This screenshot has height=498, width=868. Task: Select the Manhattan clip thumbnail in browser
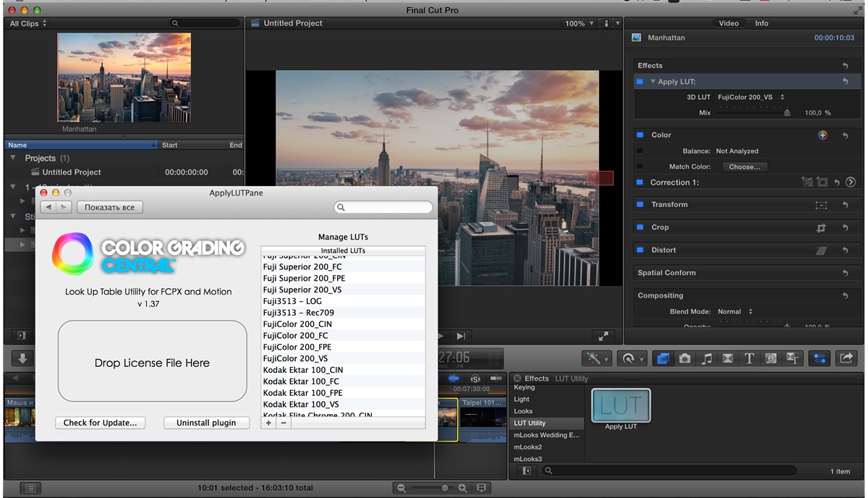pyautogui.click(x=124, y=77)
